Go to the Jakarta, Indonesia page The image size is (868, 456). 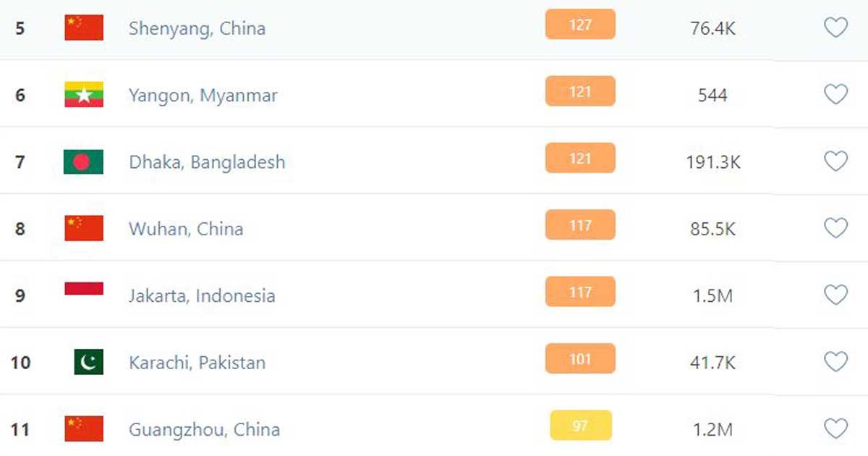(x=202, y=295)
